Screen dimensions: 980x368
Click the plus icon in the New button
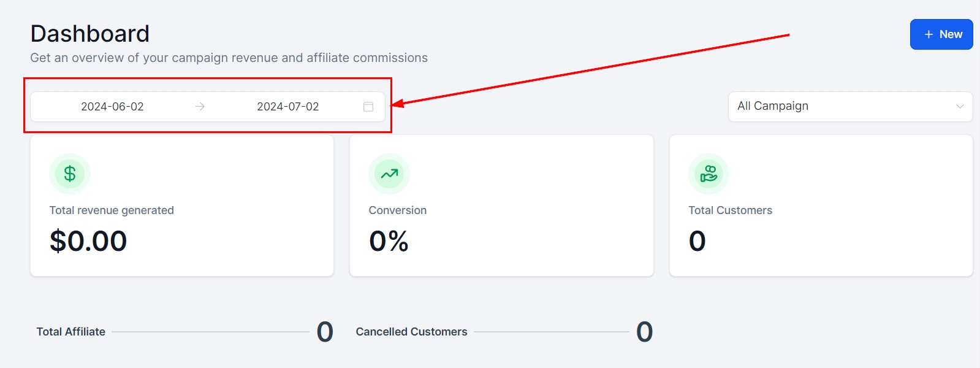pos(929,34)
